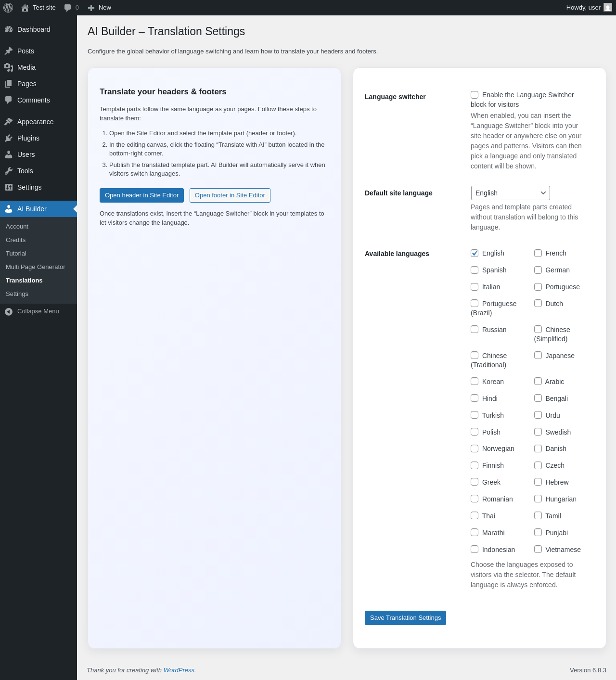Click the Tools wrench icon

pos(9,171)
